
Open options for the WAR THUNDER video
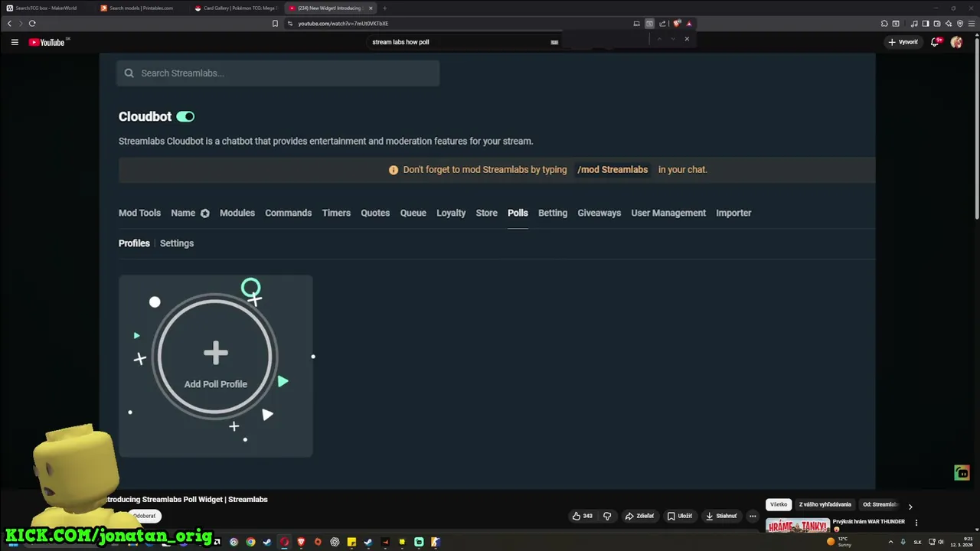click(x=916, y=523)
